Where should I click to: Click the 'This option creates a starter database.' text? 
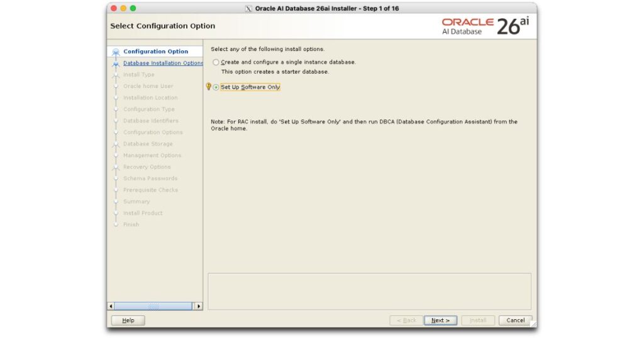click(275, 72)
